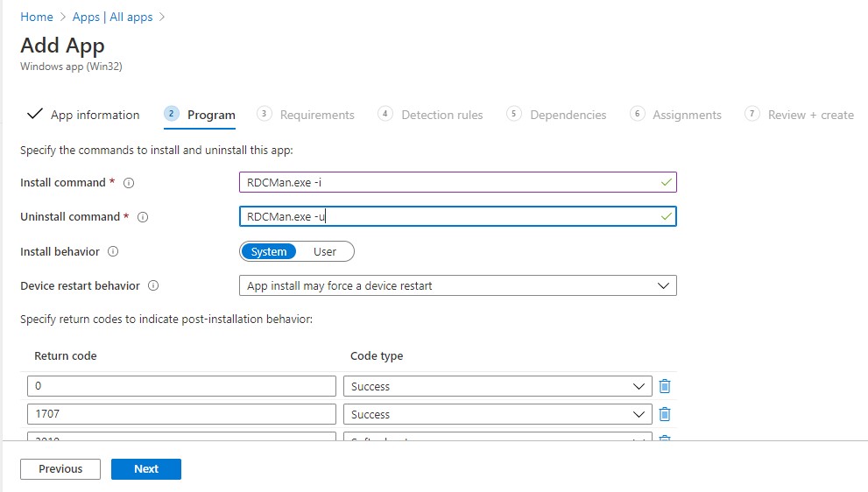Select the step 2 circle icon

pos(171,114)
